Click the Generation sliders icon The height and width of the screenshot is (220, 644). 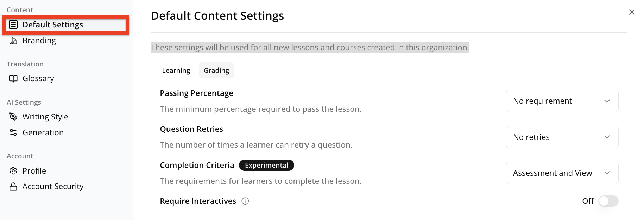[x=13, y=132]
